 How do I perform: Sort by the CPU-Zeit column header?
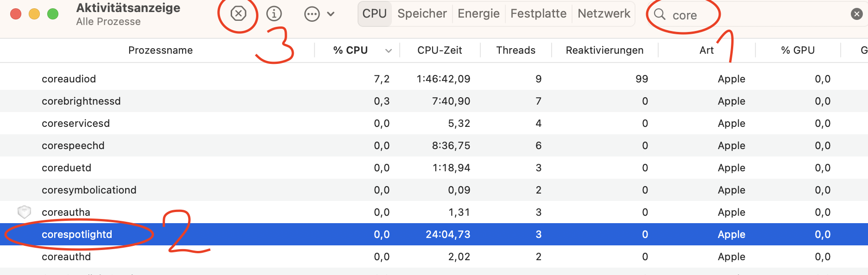[x=440, y=50]
